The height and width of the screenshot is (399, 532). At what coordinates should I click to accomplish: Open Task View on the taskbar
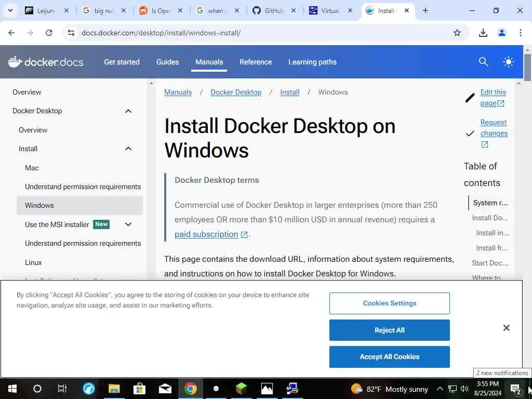(62, 389)
